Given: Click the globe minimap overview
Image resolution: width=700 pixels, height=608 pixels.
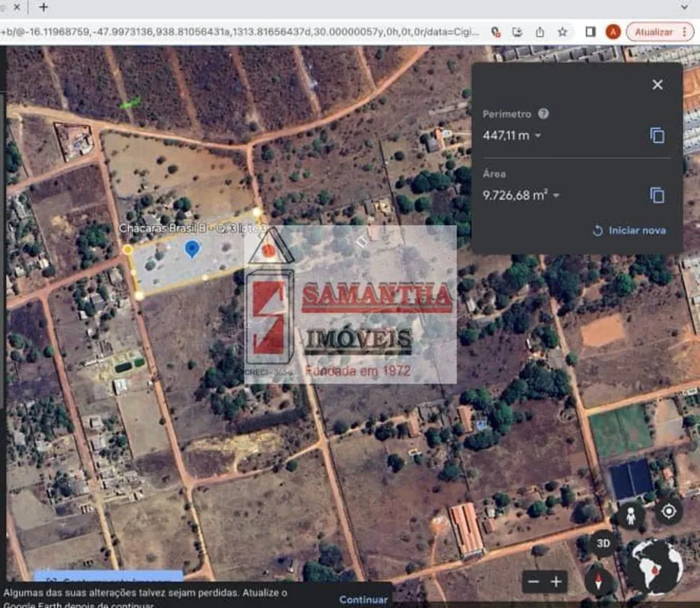Looking at the screenshot, I should tap(654, 567).
